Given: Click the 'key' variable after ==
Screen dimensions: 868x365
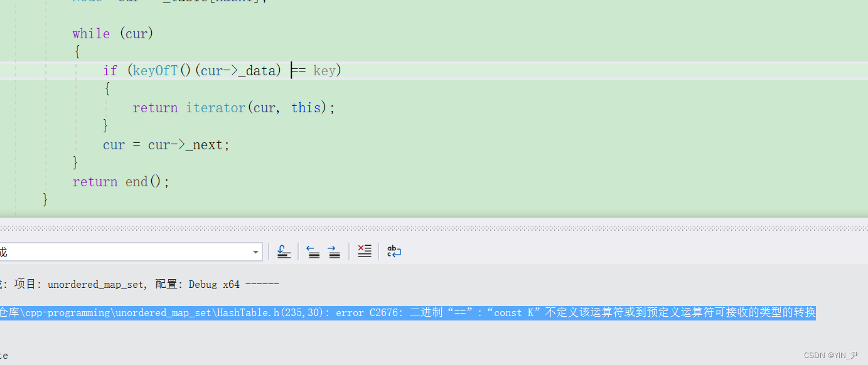Looking at the screenshot, I should pos(324,71).
